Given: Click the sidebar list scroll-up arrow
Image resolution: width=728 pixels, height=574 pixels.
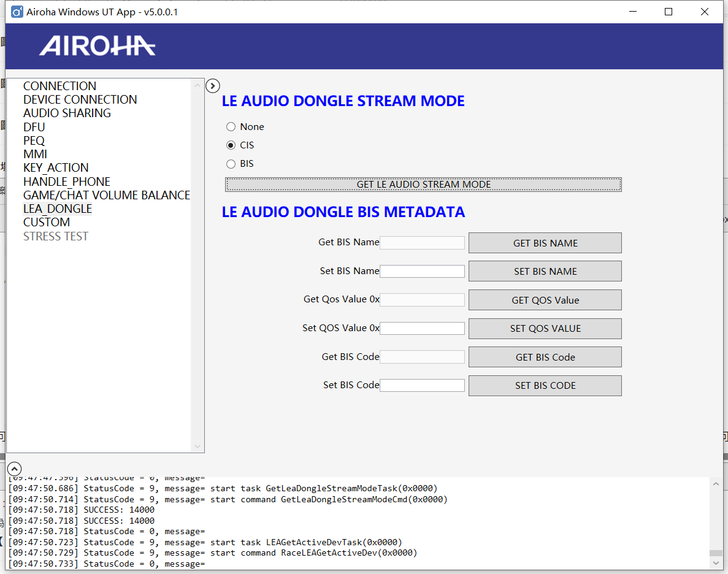Looking at the screenshot, I should pos(197,85).
